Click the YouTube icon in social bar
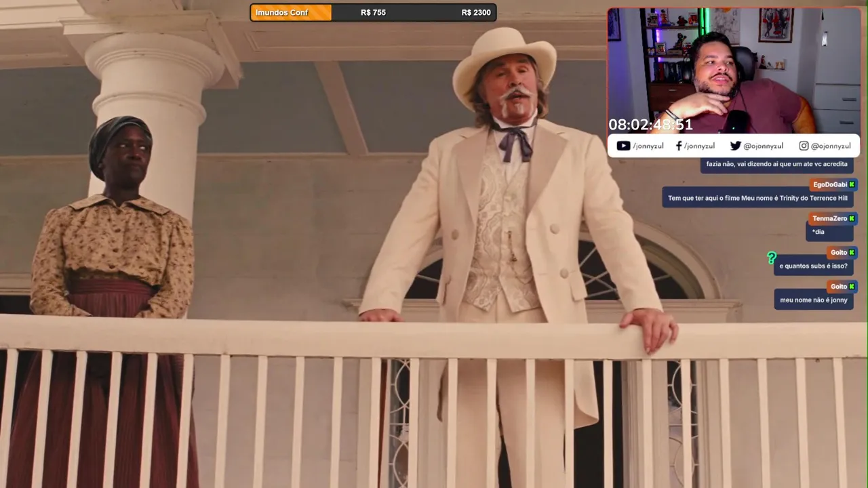The image size is (868, 488). click(623, 146)
